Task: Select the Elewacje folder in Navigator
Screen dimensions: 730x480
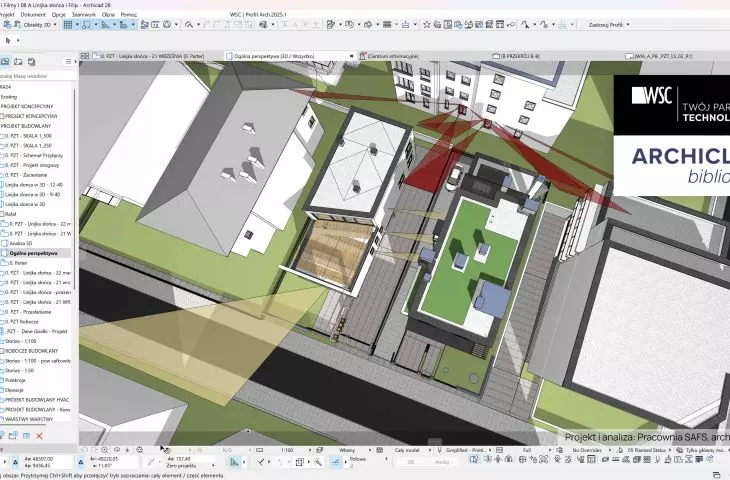Action: click(14, 390)
